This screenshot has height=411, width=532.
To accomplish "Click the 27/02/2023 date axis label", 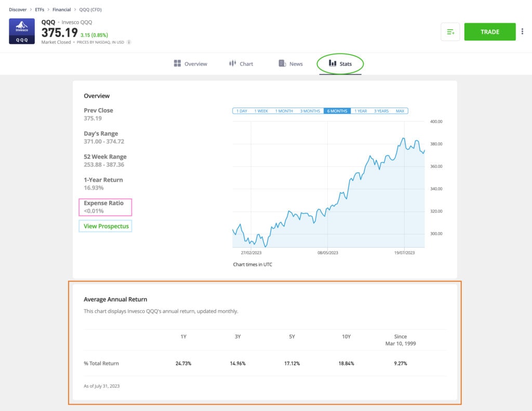I will pos(251,253).
